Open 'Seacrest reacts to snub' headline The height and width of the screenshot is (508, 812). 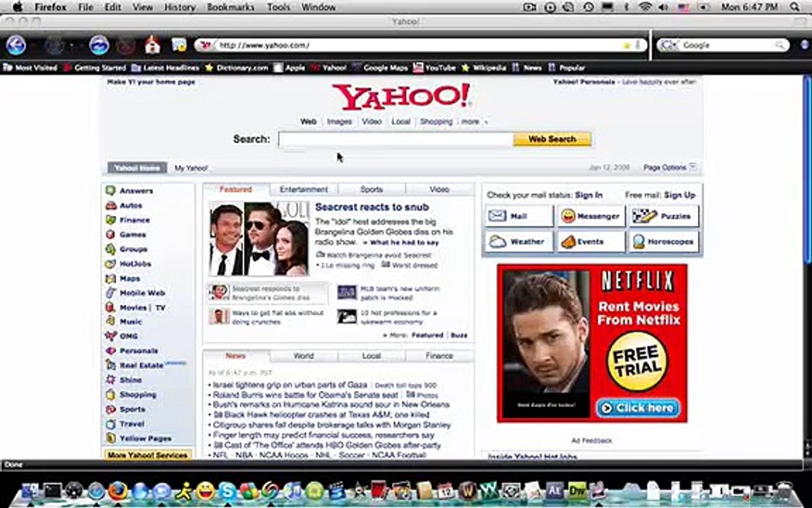[372, 207]
